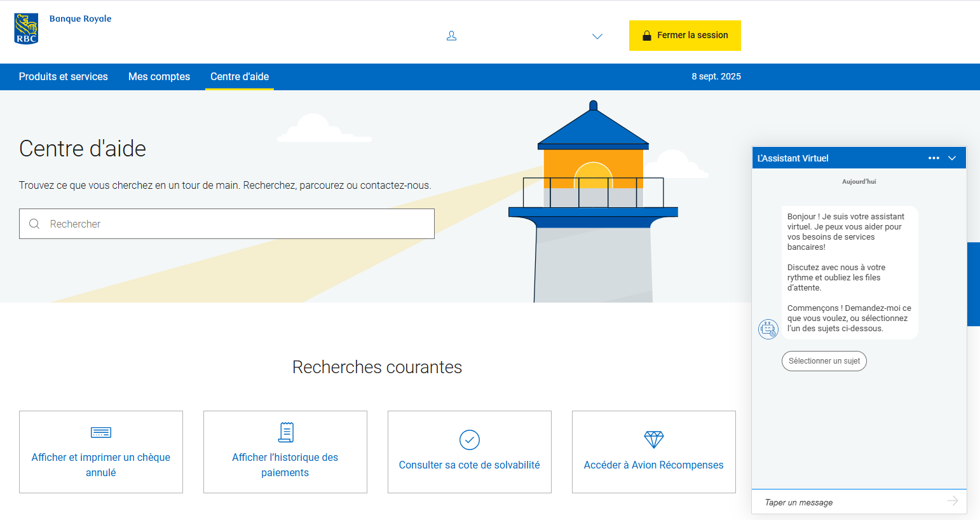Click the RBC shield logo

25,27
